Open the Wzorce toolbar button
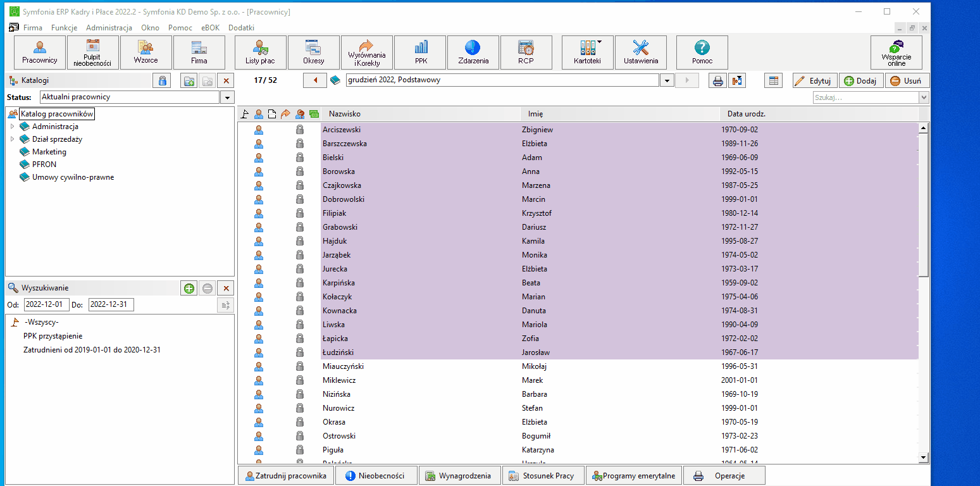 [x=146, y=53]
